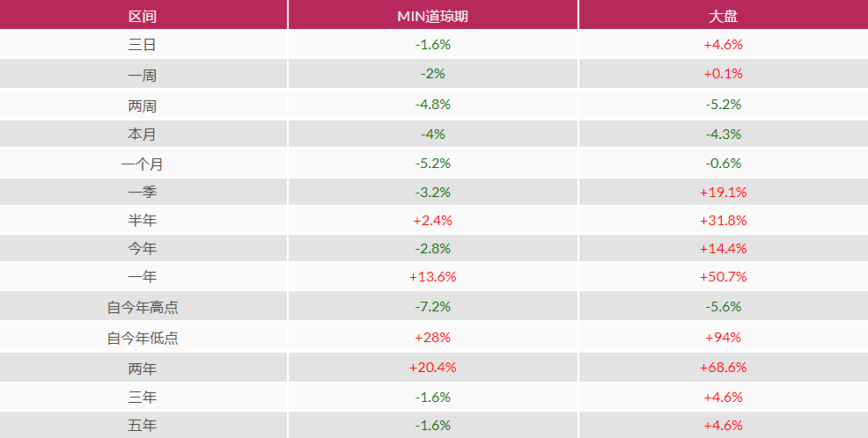Select the 自今年高点 row label

coord(143,307)
